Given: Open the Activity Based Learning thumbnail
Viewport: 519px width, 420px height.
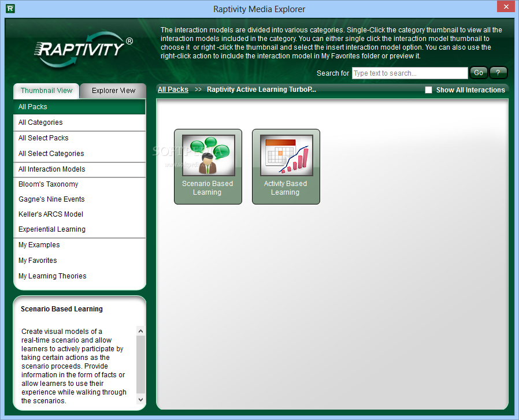Looking at the screenshot, I should 286,166.
